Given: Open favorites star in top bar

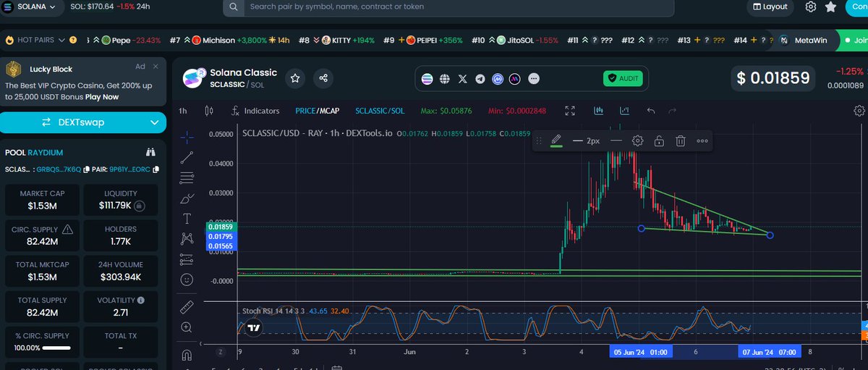Looking at the screenshot, I should [x=831, y=7].
